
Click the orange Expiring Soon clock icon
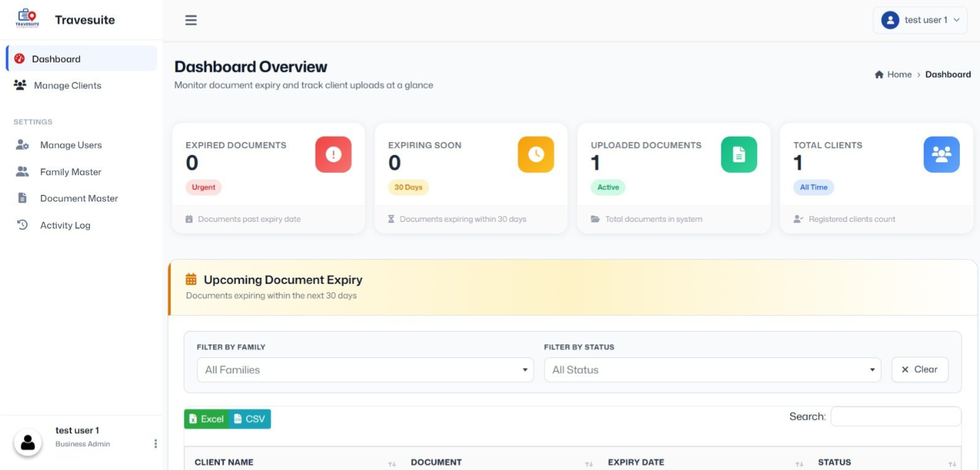(x=536, y=154)
